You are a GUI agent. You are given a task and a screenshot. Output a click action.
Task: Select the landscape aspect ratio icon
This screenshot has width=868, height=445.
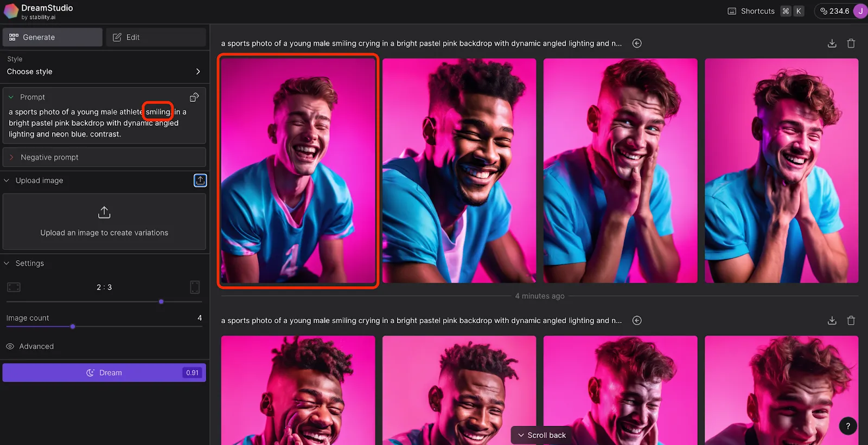click(x=14, y=287)
